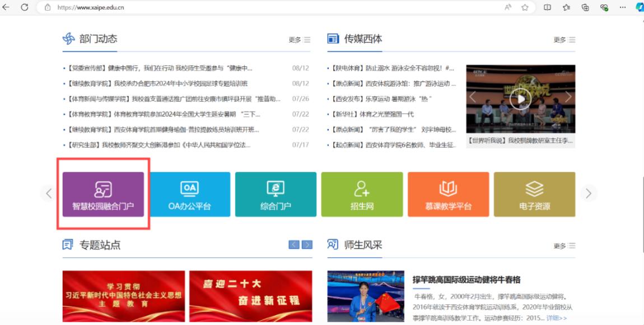Click the browser refresh icon
This screenshot has height=325, width=644.
coord(25,7)
